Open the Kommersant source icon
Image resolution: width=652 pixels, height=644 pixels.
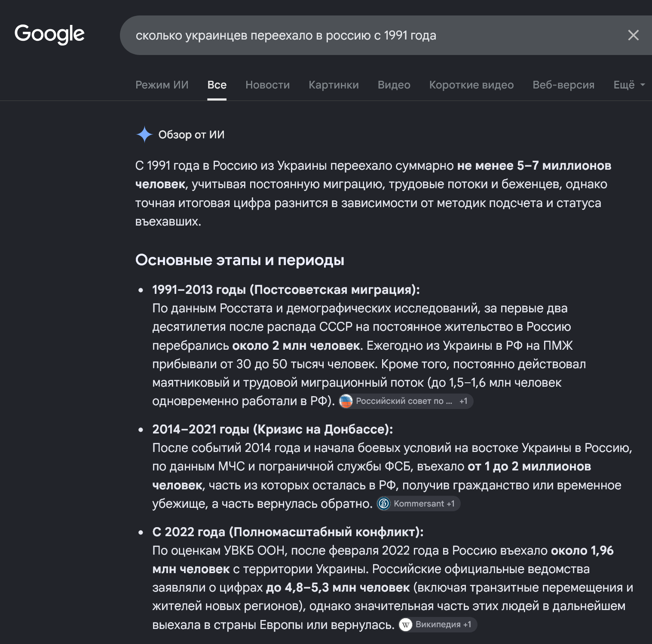pyautogui.click(x=384, y=504)
